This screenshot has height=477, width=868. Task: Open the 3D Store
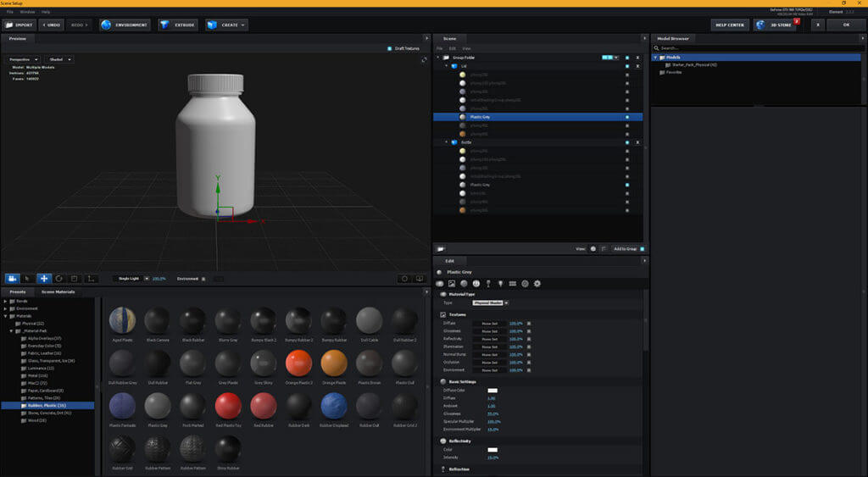(x=775, y=25)
